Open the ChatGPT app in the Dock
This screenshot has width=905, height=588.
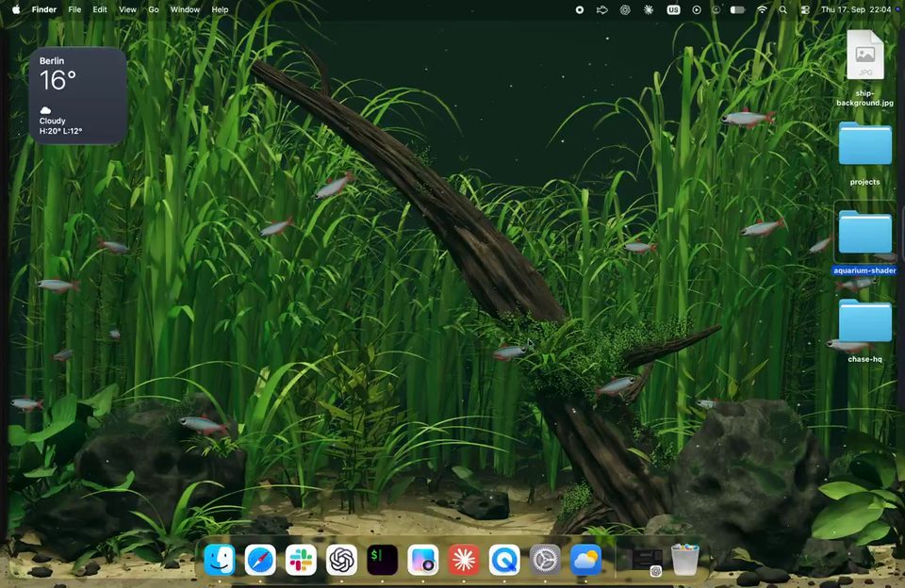(341, 560)
